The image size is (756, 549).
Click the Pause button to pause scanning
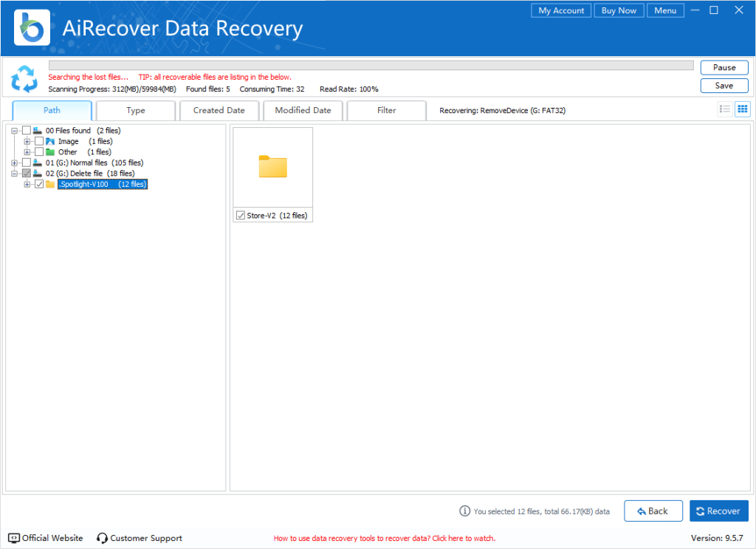724,67
